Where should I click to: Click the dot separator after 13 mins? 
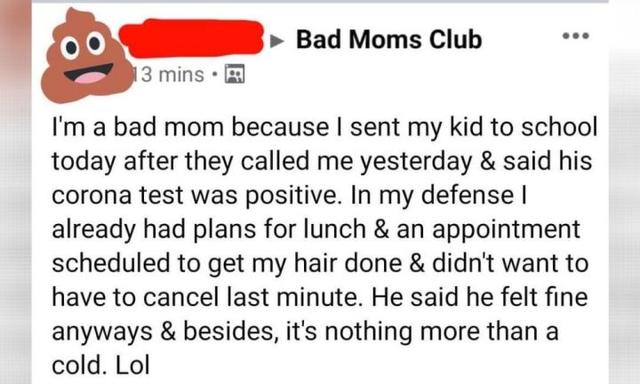tap(214, 74)
